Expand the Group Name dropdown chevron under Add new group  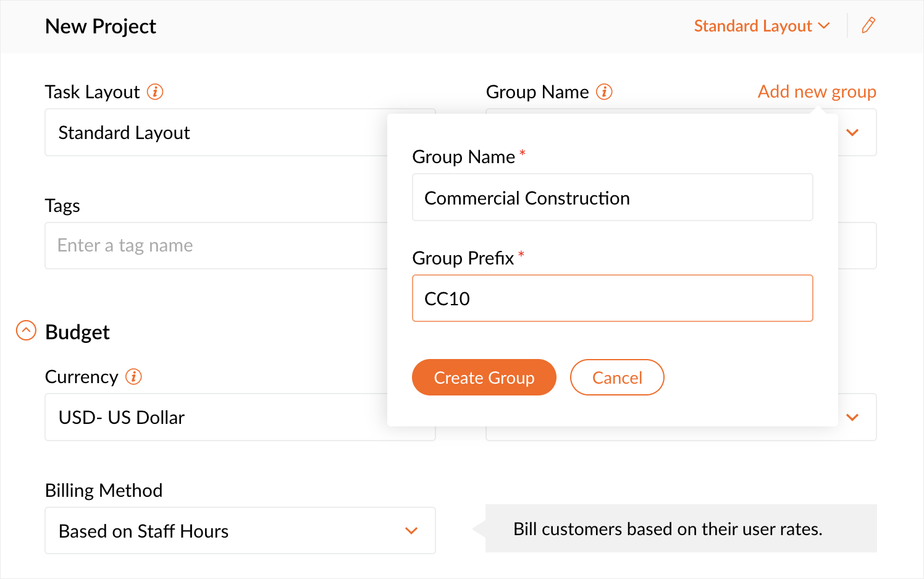pos(852,133)
